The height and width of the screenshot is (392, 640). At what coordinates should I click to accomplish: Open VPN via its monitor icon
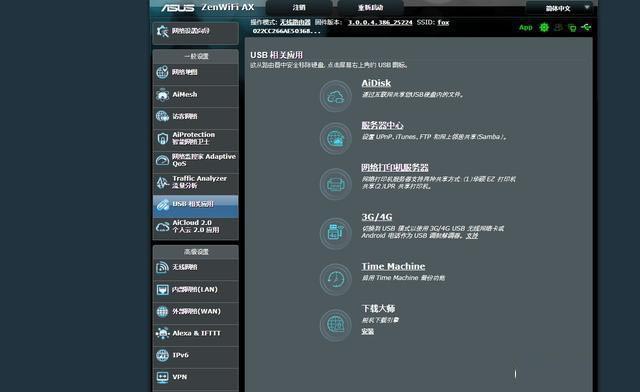coord(162,377)
